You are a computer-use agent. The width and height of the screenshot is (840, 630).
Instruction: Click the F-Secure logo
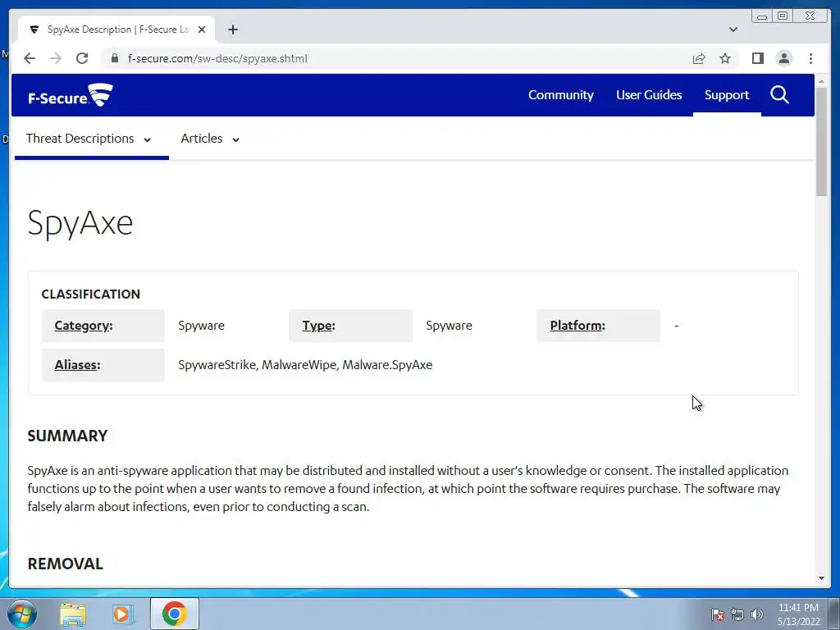tap(71, 95)
